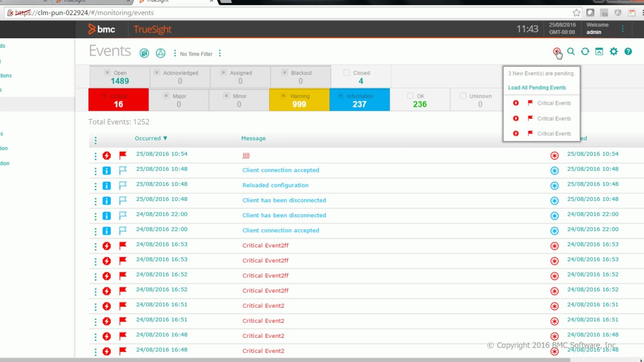Click blue flag on 25/08/2016 10:48 Client has been disconnected row
This screenshot has width=644, height=362.
[123, 201]
